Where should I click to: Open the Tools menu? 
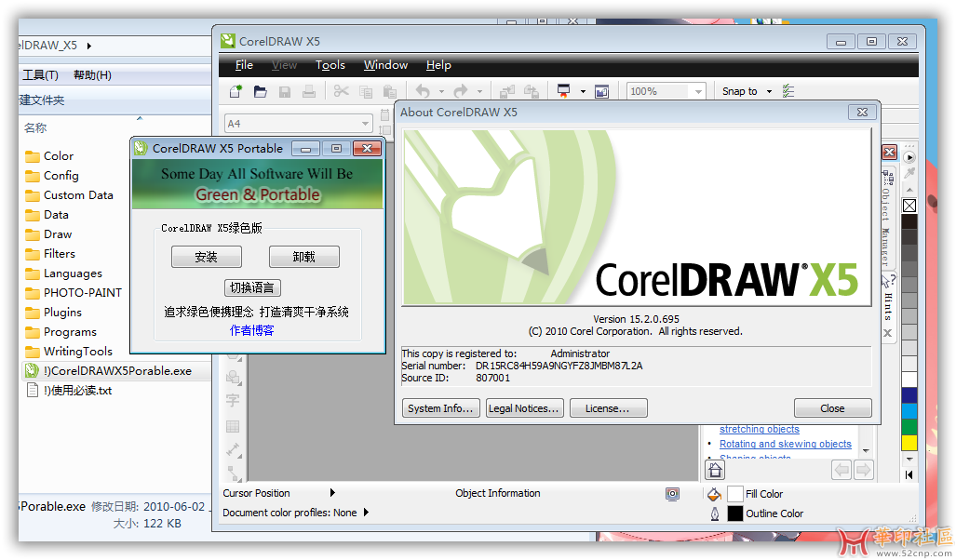(x=330, y=65)
